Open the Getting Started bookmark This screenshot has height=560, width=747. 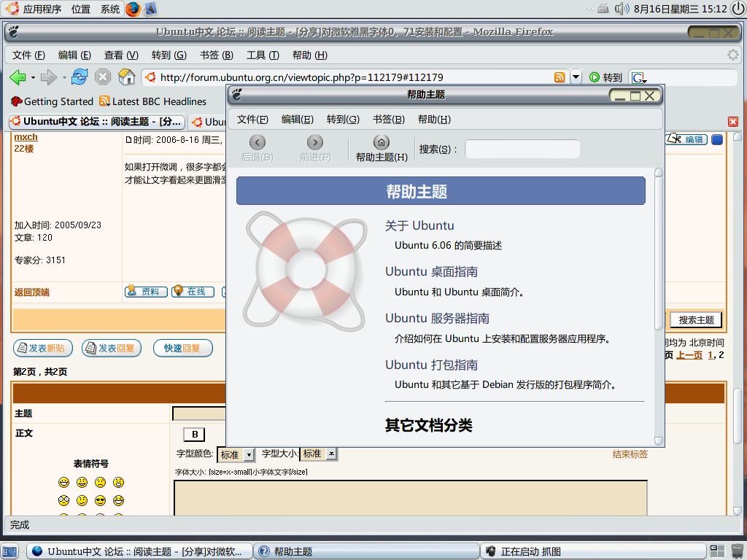point(53,101)
